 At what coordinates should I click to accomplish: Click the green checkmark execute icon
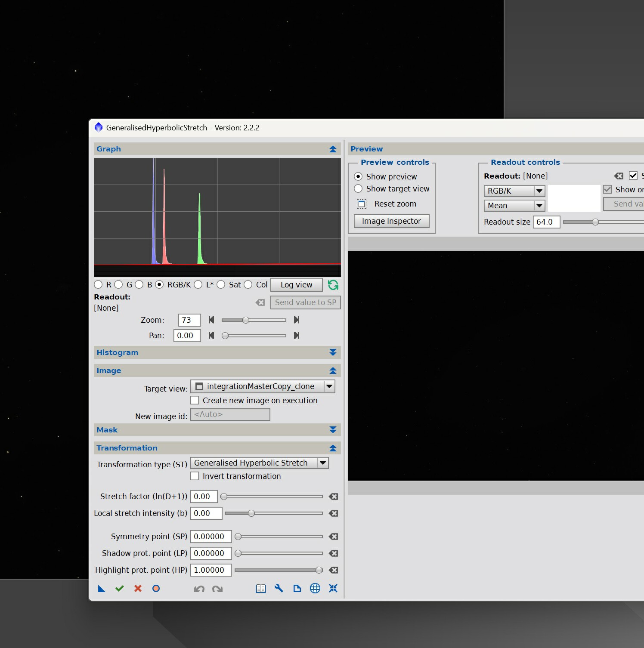point(120,589)
